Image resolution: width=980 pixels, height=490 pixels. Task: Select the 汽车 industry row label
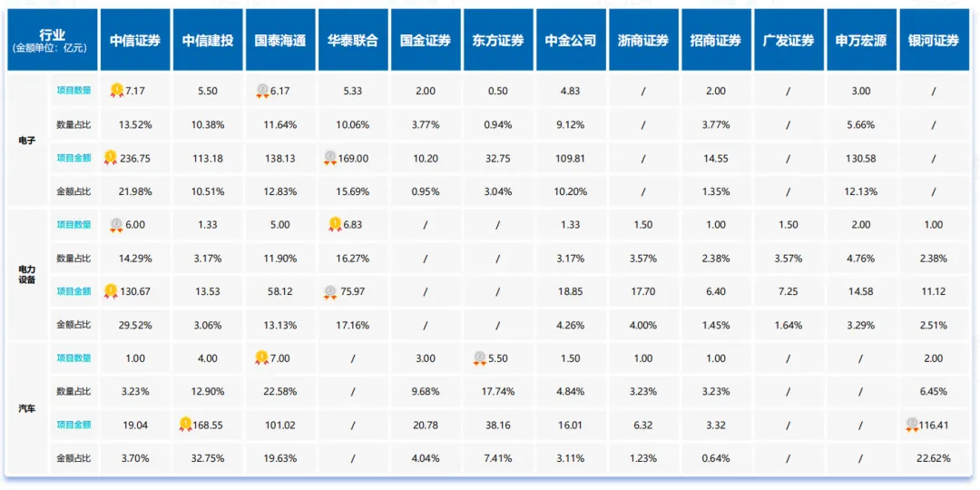(x=27, y=408)
